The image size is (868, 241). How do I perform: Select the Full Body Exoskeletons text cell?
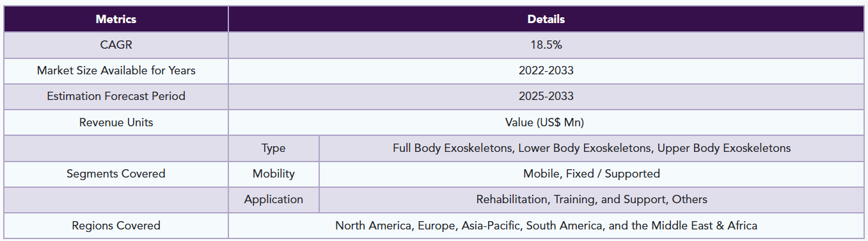click(x=592, y=148)
